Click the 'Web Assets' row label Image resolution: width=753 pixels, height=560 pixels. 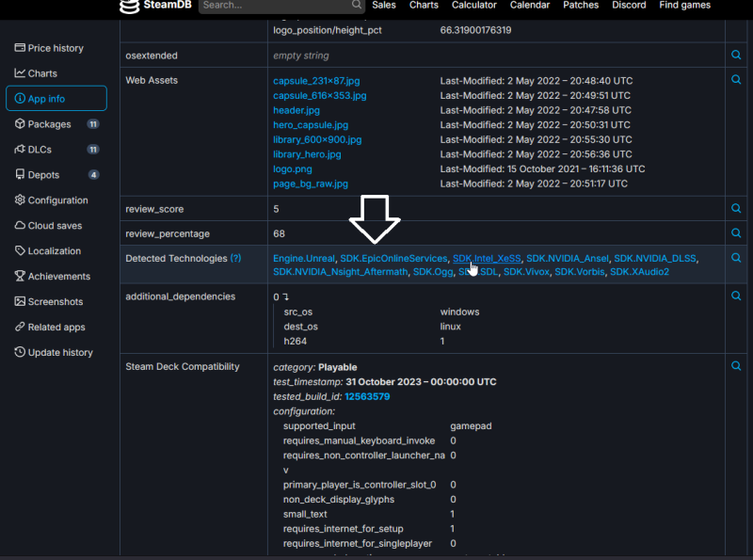tap(152, 80)
